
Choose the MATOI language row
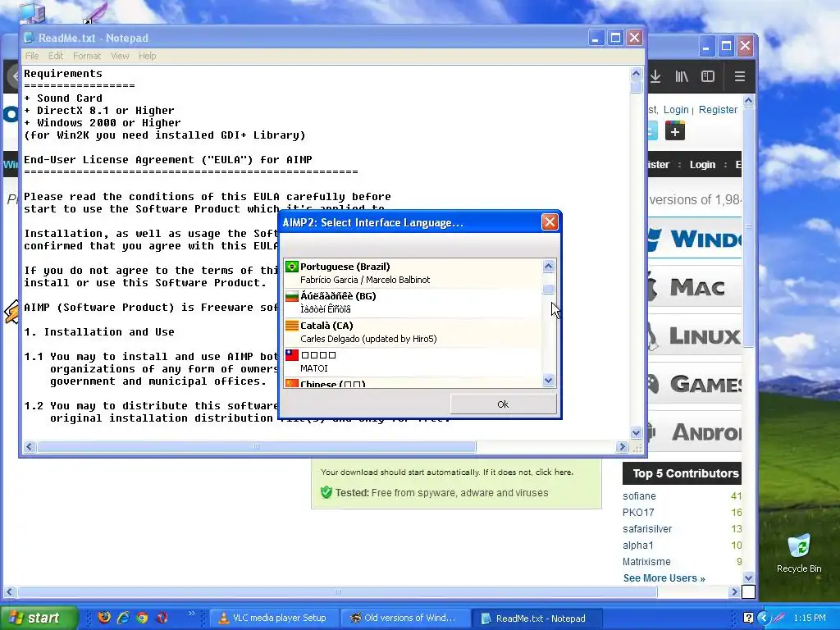click(x=413, y=361)
